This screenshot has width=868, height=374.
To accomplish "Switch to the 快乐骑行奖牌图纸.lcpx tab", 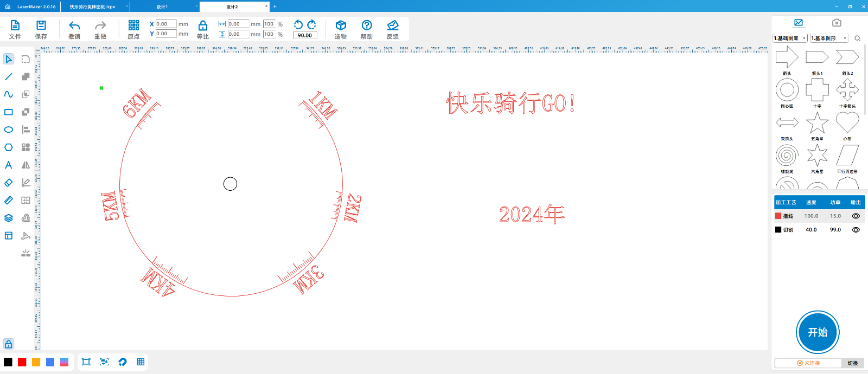I will [92, 7].
